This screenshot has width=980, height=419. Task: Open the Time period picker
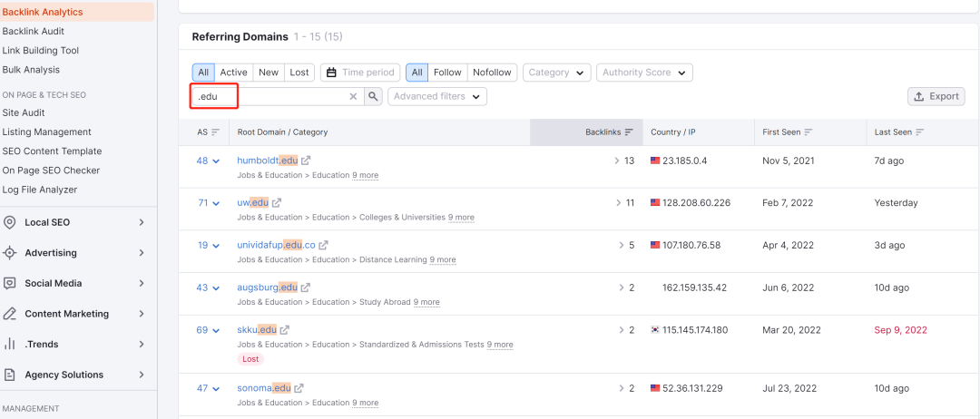[360, 73]
